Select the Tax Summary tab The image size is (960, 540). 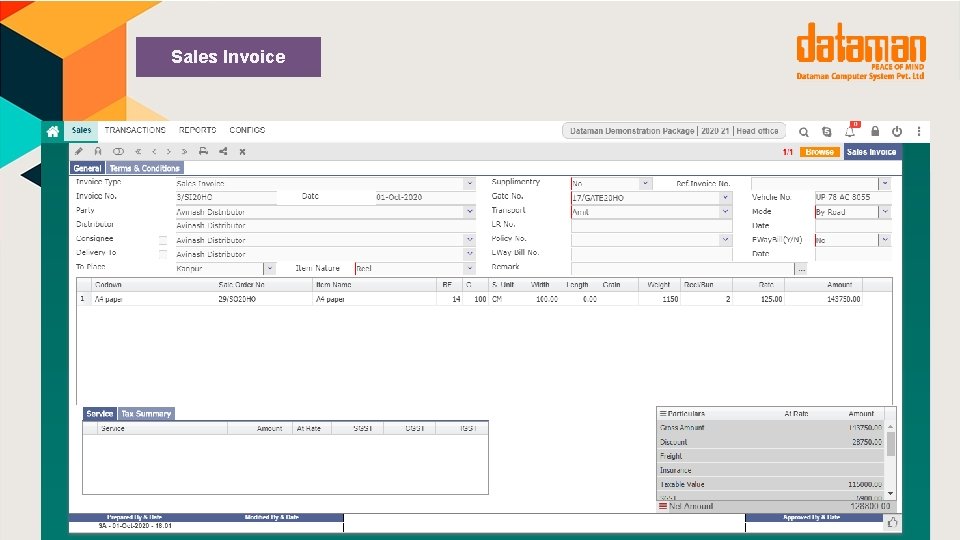pyautogui.click(x=146, y=414)
